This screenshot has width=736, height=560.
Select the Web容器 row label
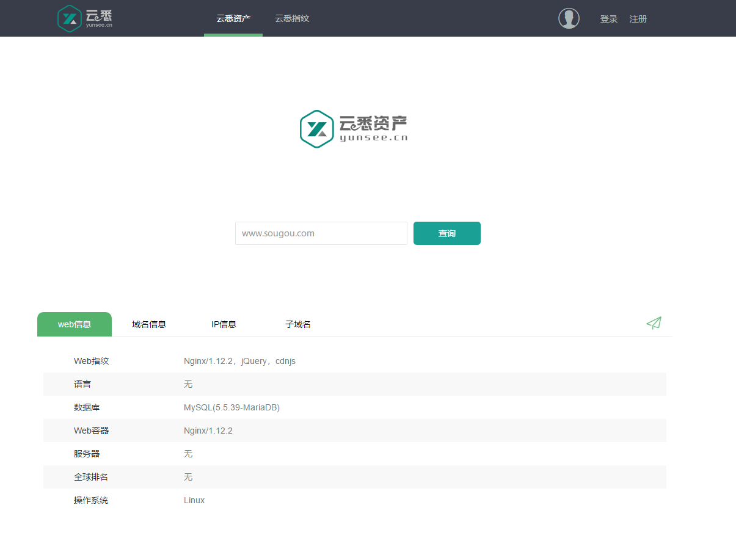pos(92,431)
